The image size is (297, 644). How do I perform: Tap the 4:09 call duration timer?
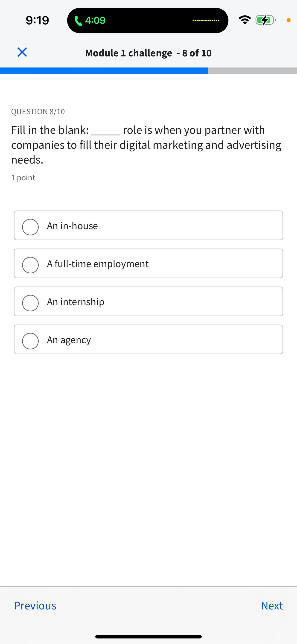[95, 20]
